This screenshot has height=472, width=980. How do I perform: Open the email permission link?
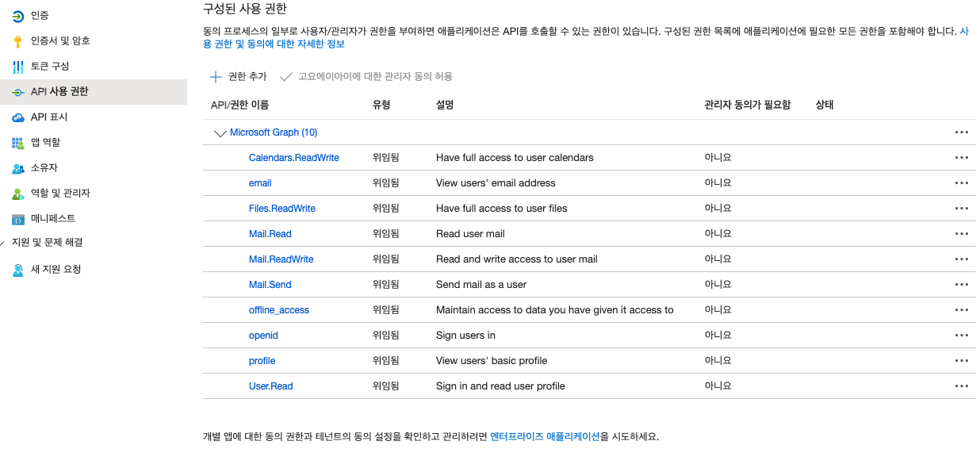(260, 183)
